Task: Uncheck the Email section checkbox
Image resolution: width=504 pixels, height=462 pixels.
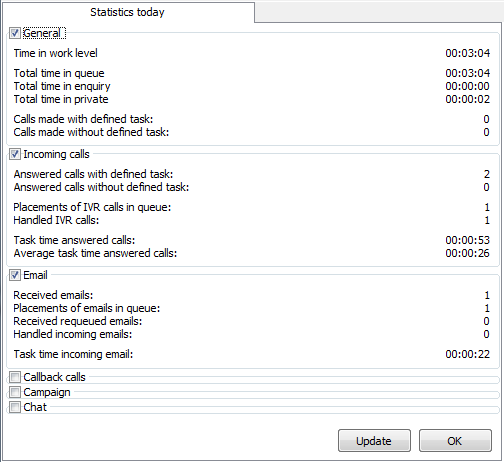Action: 15,275
